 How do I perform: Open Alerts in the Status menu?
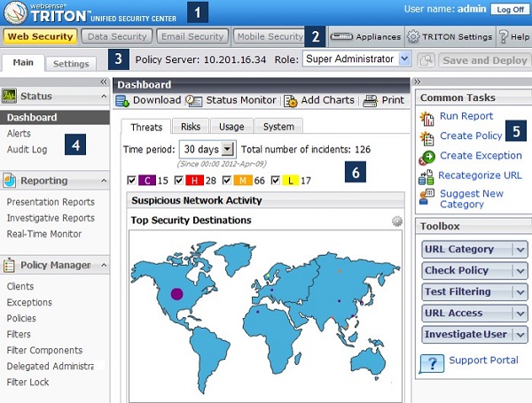tap(19, 134)
